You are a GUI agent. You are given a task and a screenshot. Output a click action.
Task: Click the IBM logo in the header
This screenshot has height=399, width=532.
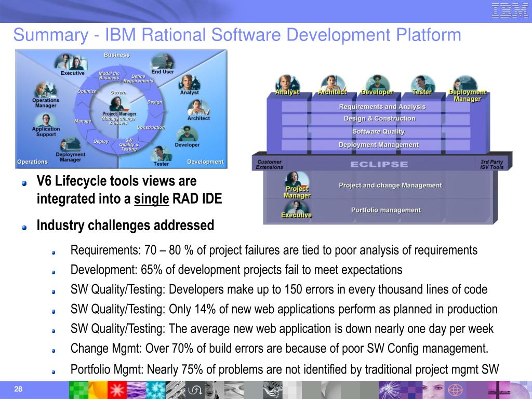510,10
